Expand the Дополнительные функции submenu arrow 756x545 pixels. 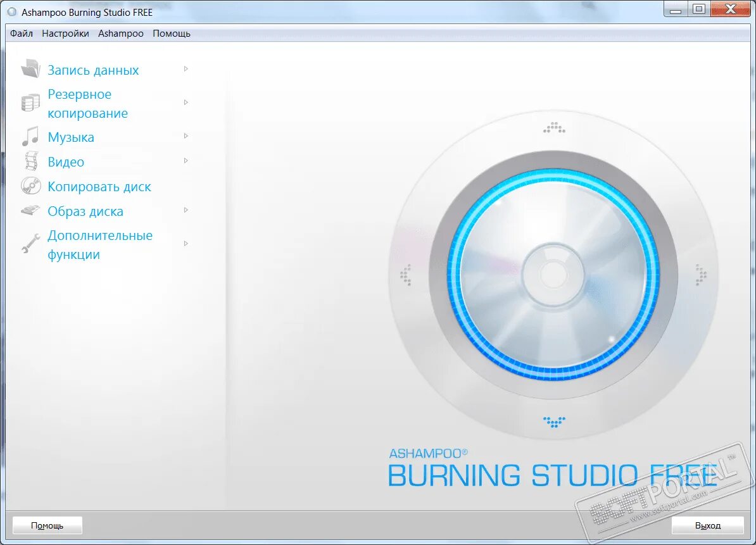(186, 243)
